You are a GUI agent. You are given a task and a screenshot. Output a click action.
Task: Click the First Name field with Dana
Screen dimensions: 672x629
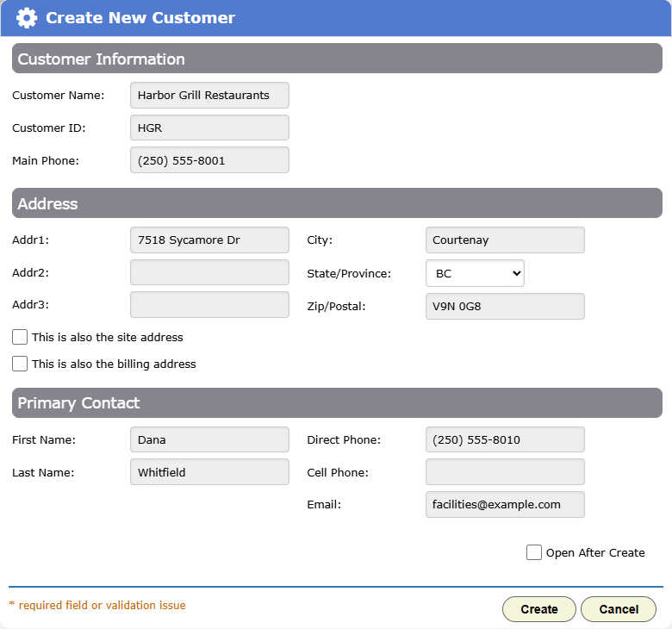click(209, 439)
